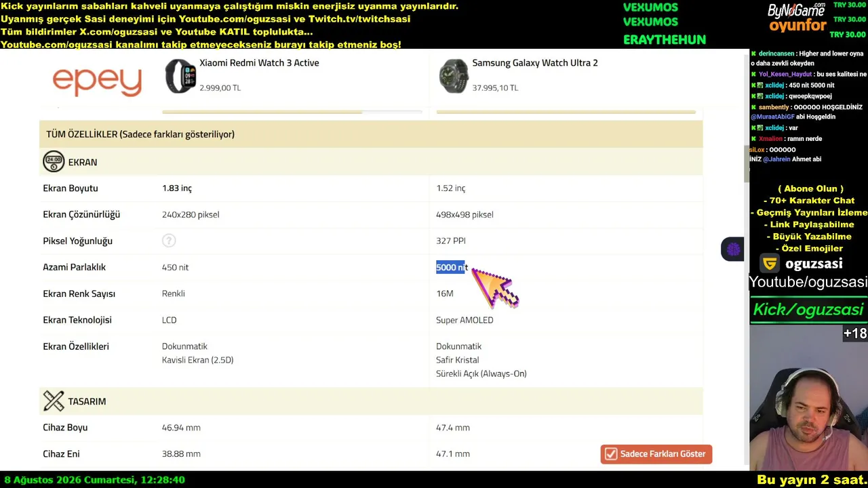Viewport: 868px width, 488px height.
Task: Click the Super AMOLED value
Action: [465, 320]
